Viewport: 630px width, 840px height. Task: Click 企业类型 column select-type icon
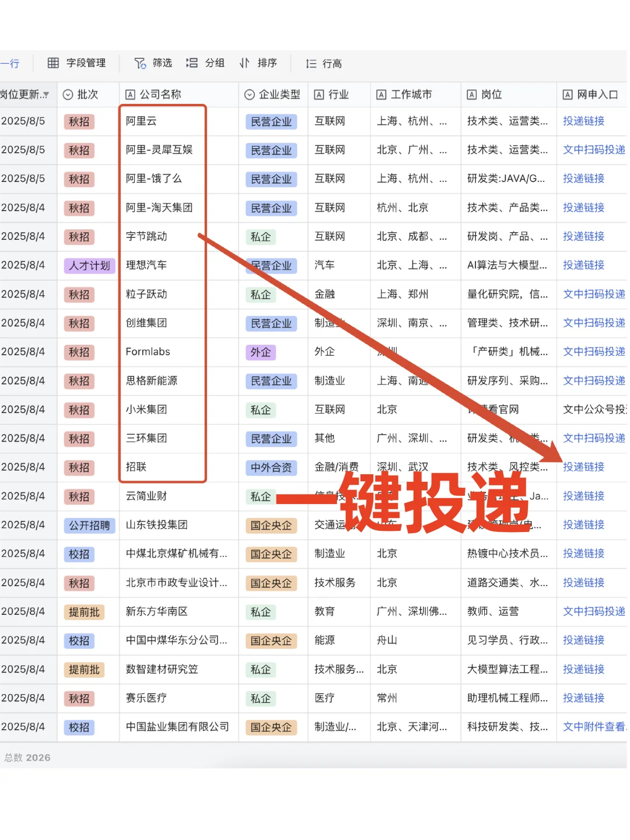tap(250, 94)
